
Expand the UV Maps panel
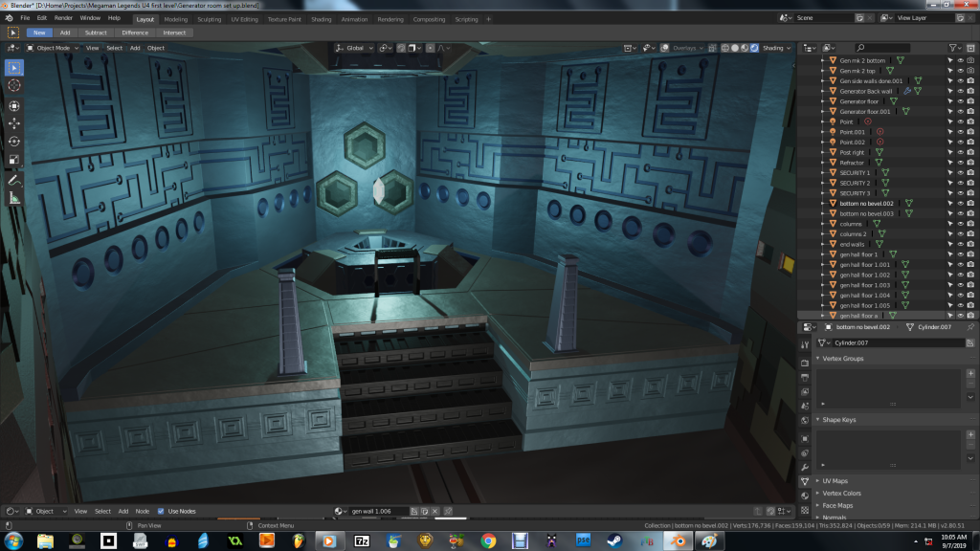click(x=835, y=480)
